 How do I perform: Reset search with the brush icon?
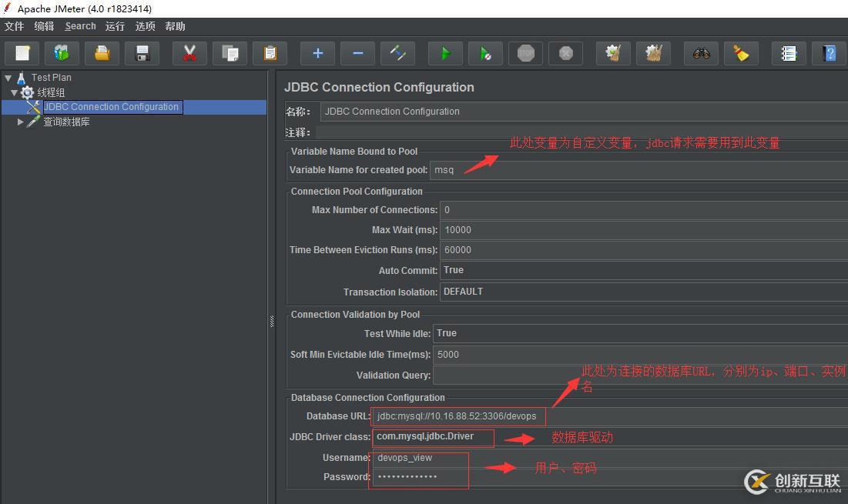click(741, 54)
